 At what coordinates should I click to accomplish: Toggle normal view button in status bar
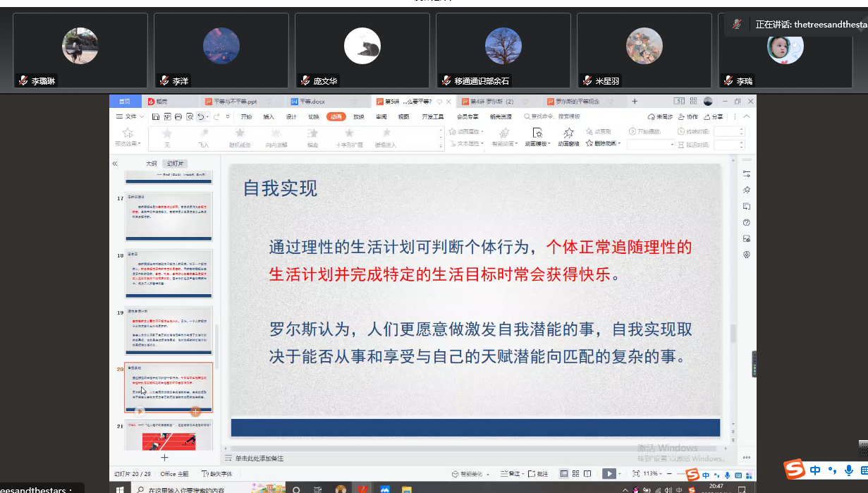pos(564,474)
